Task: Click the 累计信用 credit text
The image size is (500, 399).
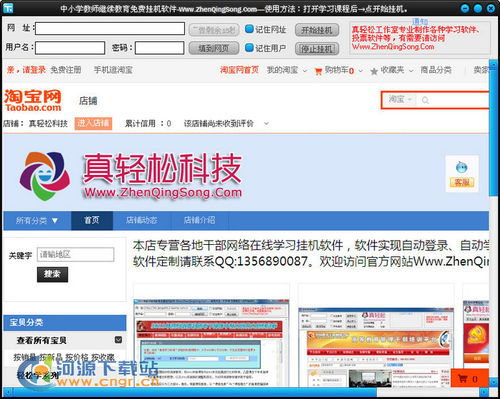Action: [148, 123]
